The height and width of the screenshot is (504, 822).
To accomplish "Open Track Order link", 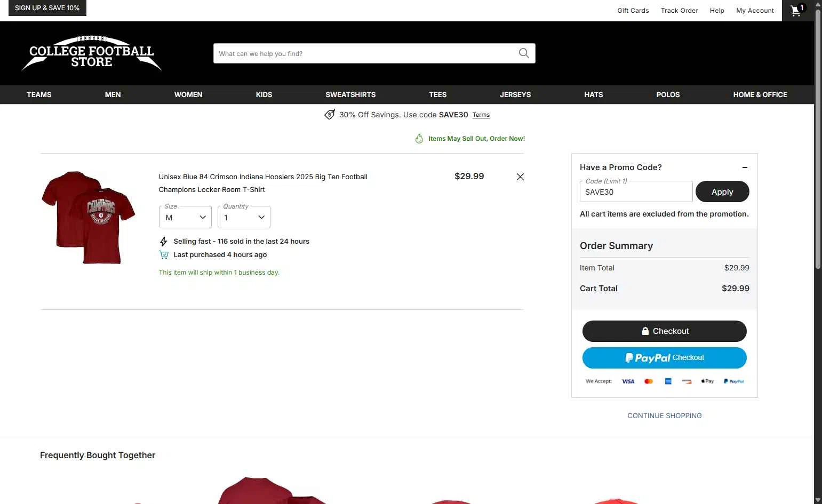I will coord(679,11).
